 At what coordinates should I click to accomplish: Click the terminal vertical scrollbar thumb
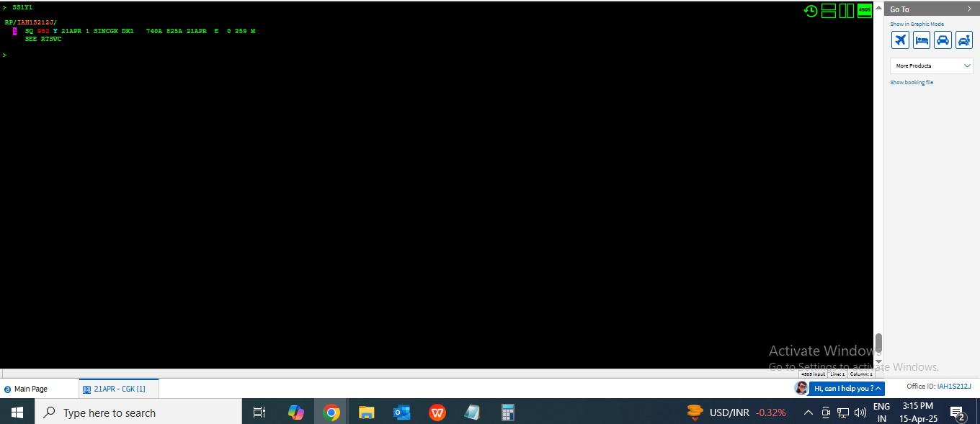click(x=878, y=343)
